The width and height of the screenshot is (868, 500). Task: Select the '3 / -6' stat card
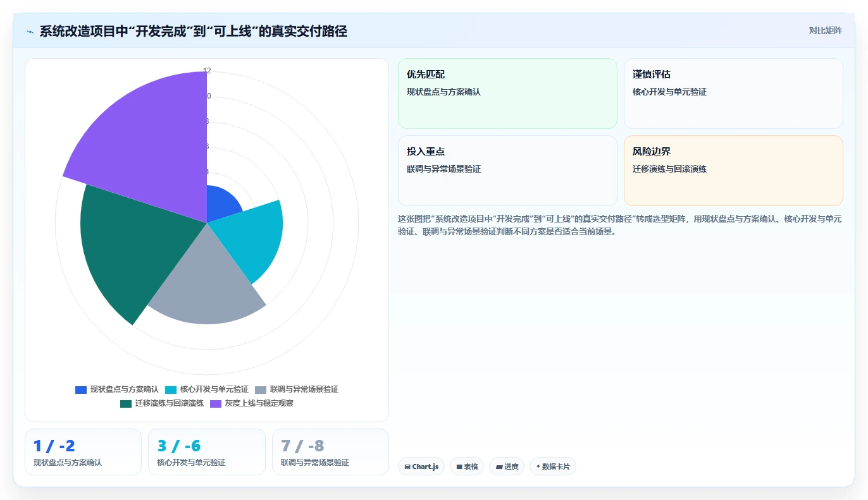[x=207, y=452]
